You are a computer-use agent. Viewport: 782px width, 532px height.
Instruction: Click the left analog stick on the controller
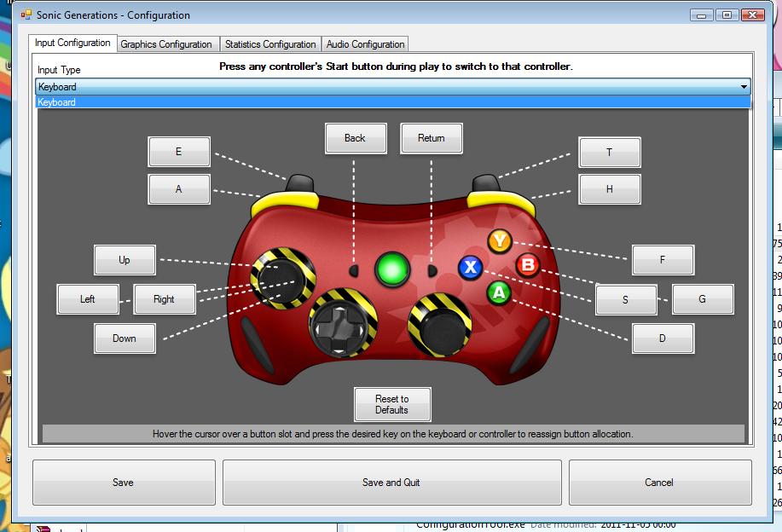[x=283, y=278]
